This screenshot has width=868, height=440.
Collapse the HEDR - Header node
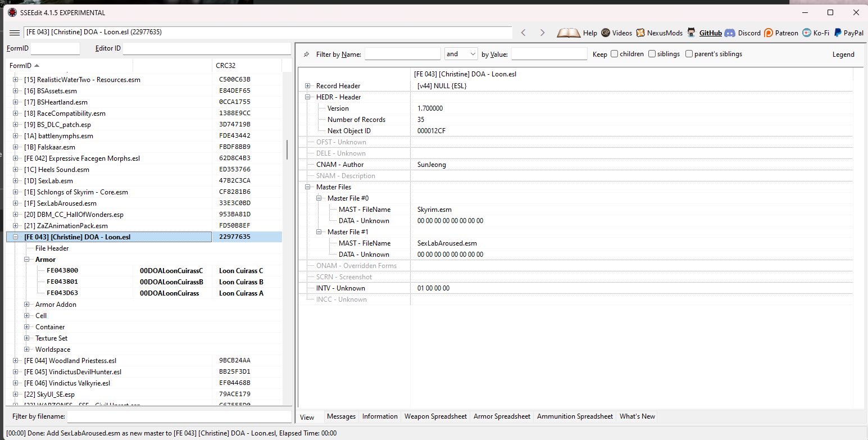pyautogui.click(x=308, y=97)
